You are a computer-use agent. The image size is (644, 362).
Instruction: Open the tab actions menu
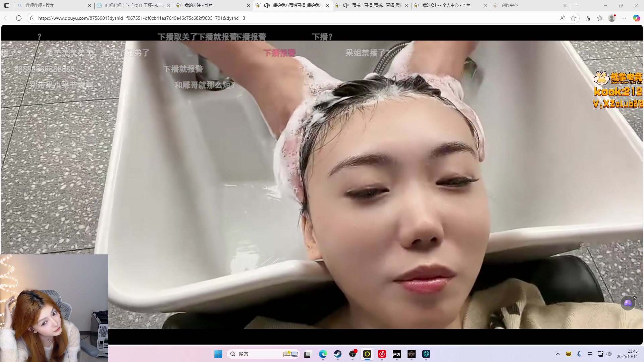click(x=7, y=5)
